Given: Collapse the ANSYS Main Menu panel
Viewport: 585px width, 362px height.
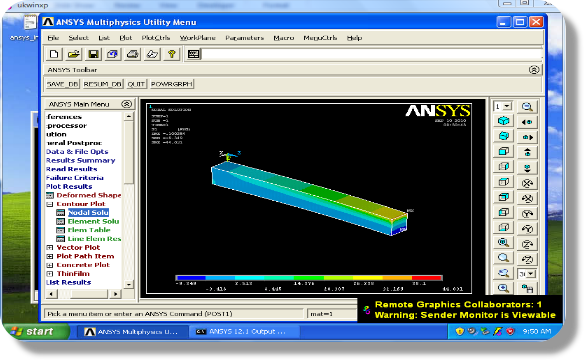Looking at the screenshot, I should pyautogui.click(x=127, y=104).
